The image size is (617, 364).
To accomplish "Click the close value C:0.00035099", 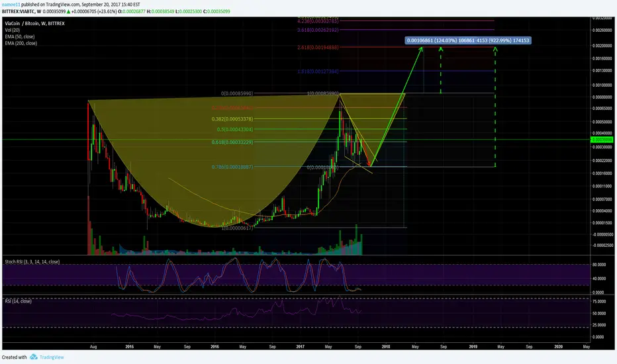I will 217,11.
